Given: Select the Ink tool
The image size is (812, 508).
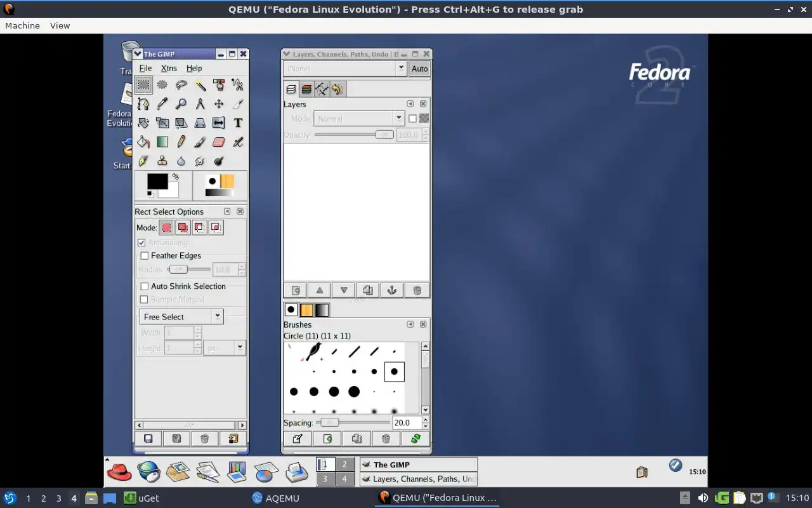Looking at the screenshot, I should point(144,161).
